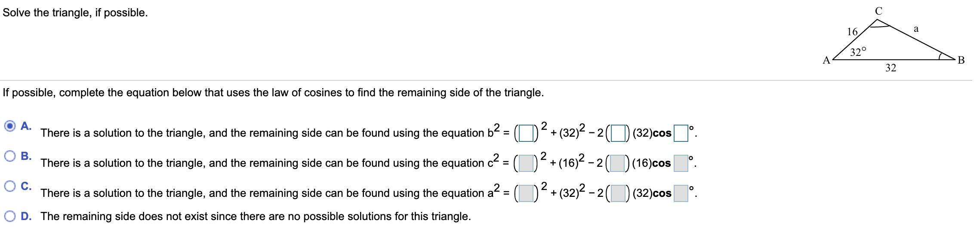The height and width of the screenshot is (245, 980).
Task: Click the option B sentence about equation c²
Action: [262, 163]
